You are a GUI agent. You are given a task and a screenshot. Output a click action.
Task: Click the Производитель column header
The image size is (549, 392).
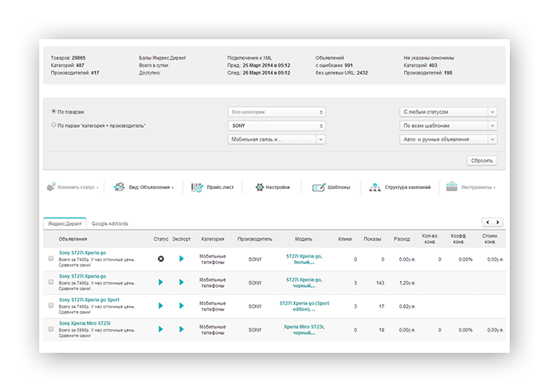tap(255, 239)
